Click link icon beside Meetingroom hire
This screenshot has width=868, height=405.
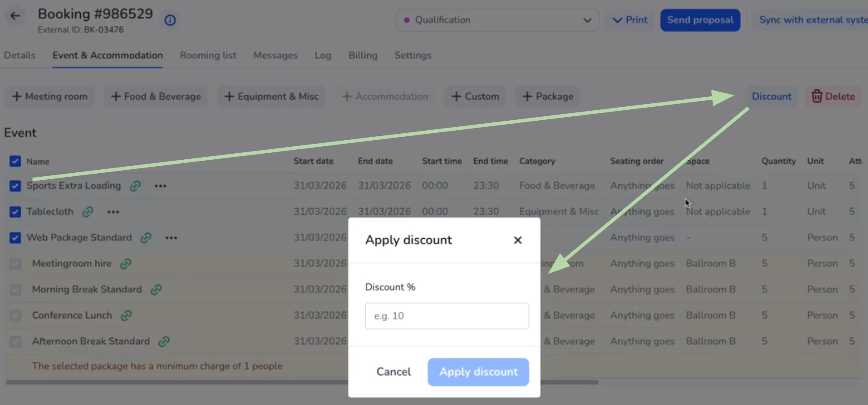click(126, 263)
